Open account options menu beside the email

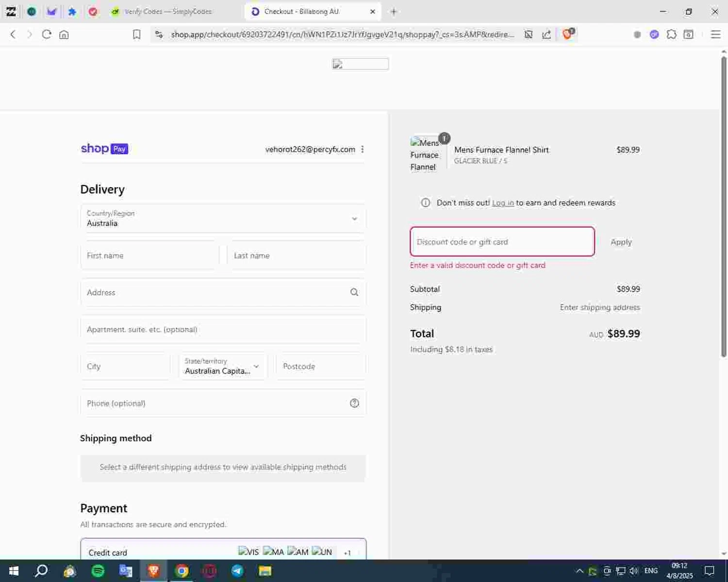pyautogui.click(x=363, y=149)
